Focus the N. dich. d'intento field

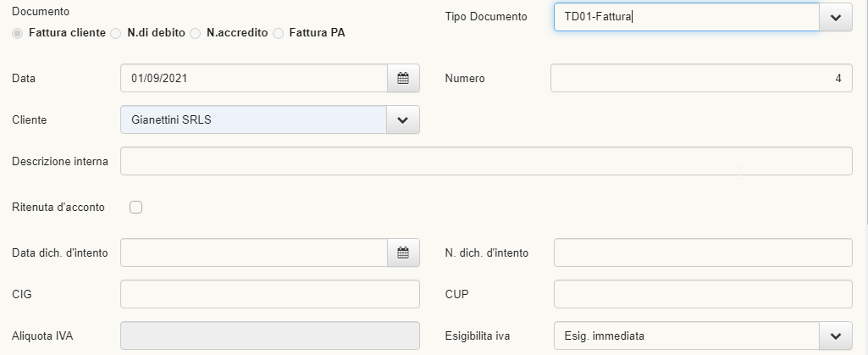tap(703, 252)
